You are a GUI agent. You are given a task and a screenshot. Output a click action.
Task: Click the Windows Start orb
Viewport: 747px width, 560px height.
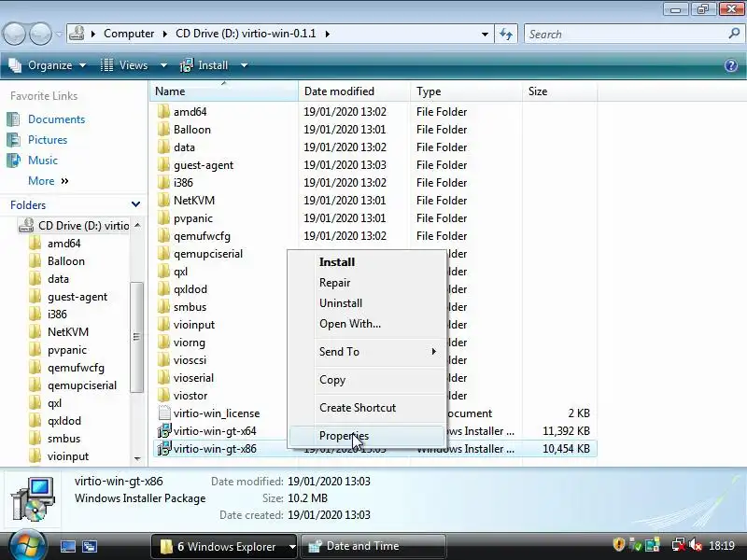coord(27,545)
